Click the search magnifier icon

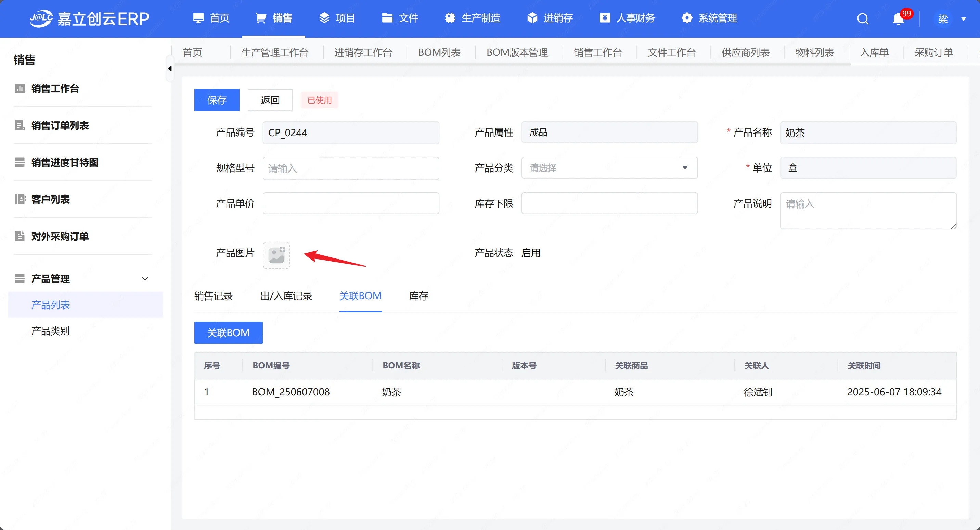862,18
